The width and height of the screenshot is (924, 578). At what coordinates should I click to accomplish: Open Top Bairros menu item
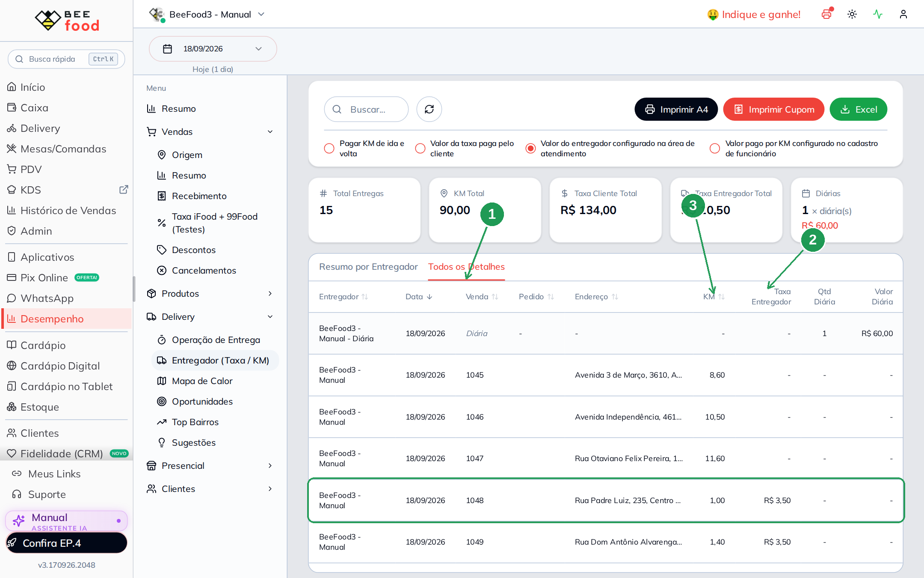(x=215, y=422)
